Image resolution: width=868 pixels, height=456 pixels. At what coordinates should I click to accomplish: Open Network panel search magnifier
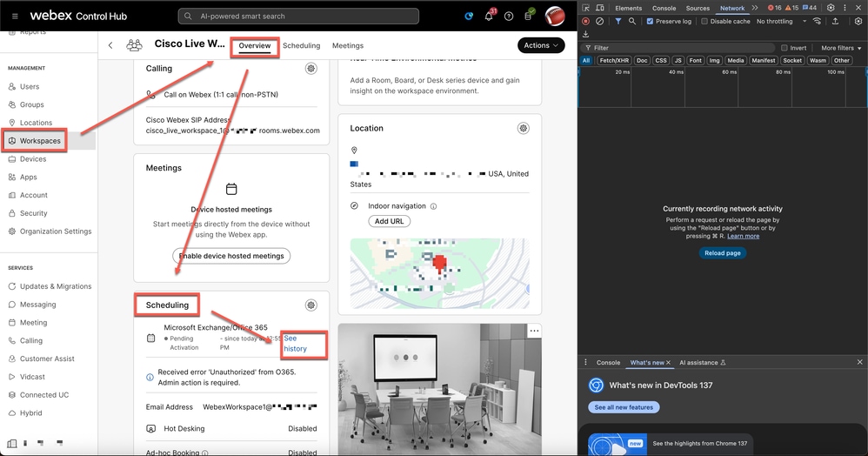(632, 21)
